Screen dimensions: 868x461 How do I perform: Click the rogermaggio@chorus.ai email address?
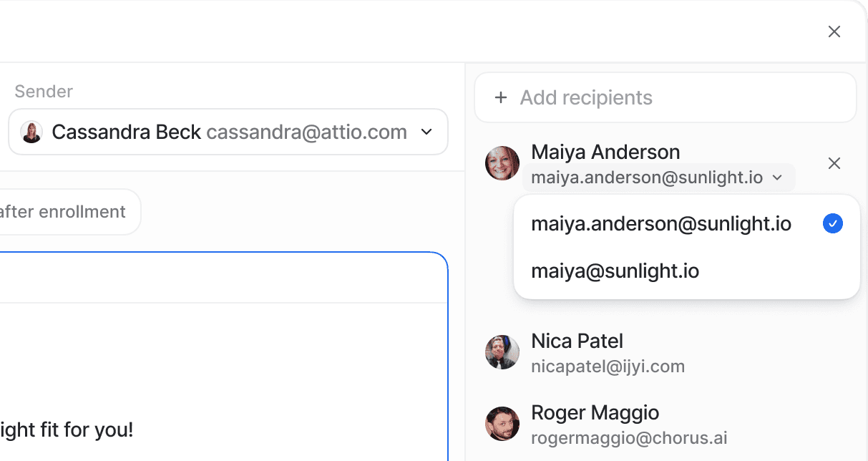[x=629, y=438]
